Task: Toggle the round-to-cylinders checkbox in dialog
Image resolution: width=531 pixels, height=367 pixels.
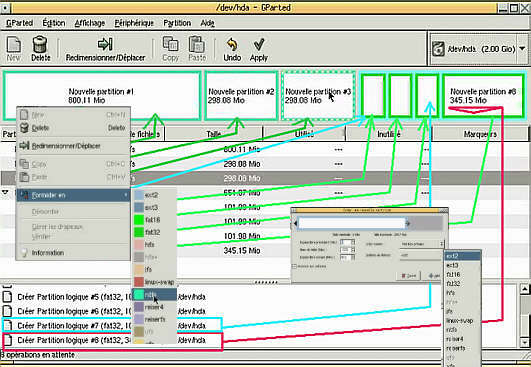Action: [x=294, y=266]
